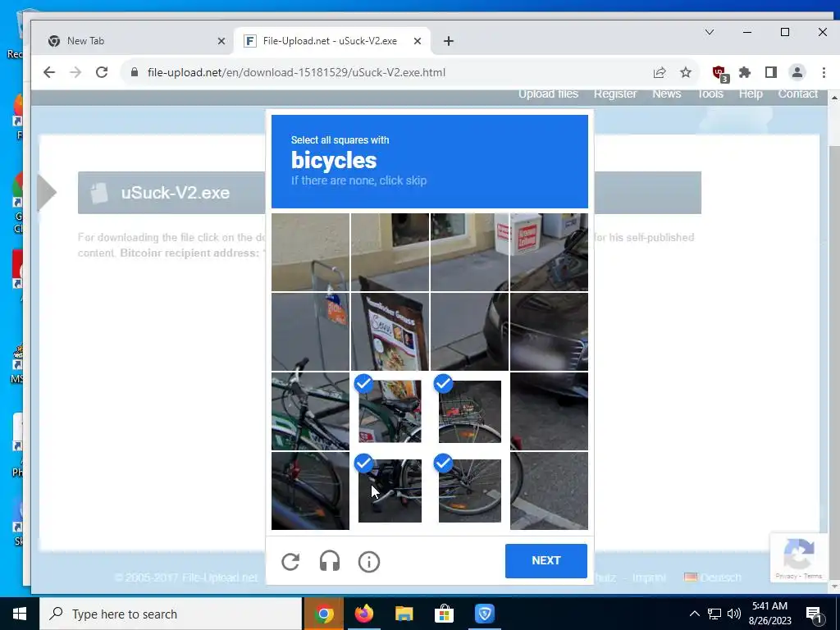Image resolution: width=840 pixels, height=630 pixels.
Task: Open Chrome three-dot menu
Action: coord(824,72)
